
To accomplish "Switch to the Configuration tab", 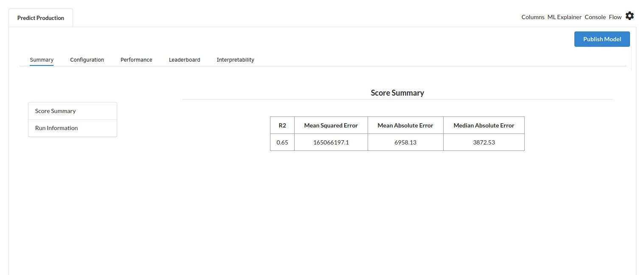I will (87, 60).
